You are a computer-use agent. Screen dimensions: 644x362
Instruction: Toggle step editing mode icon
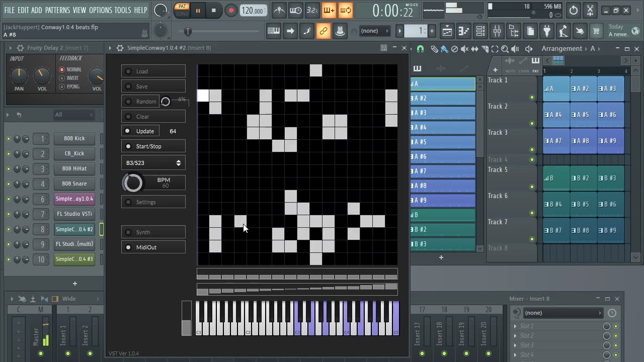307,31
